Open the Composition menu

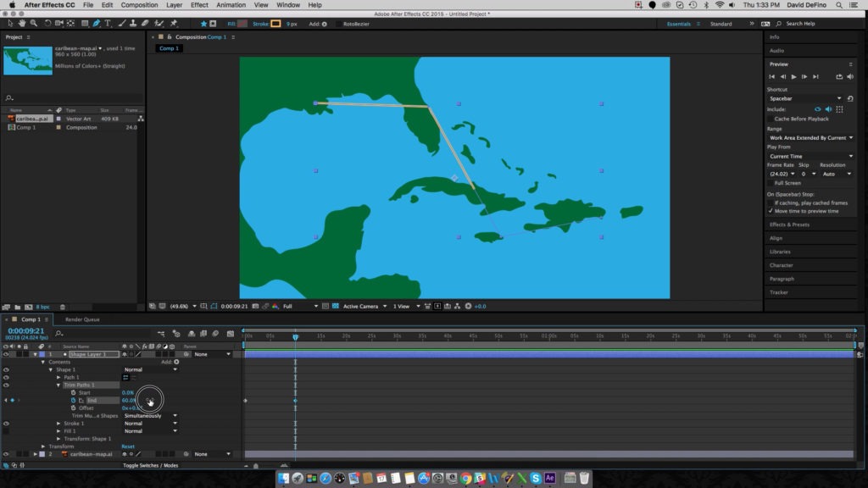click(139, 5)
